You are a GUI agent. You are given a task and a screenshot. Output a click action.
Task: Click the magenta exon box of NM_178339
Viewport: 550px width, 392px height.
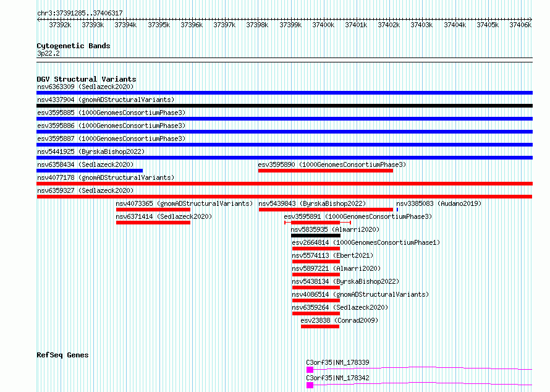[x=310, y=370]
